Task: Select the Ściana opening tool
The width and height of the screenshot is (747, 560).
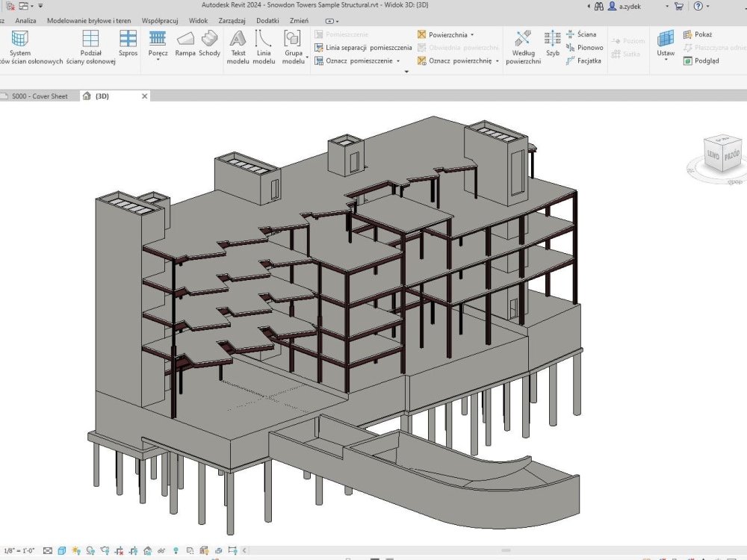Action: [x=581, y=34]
